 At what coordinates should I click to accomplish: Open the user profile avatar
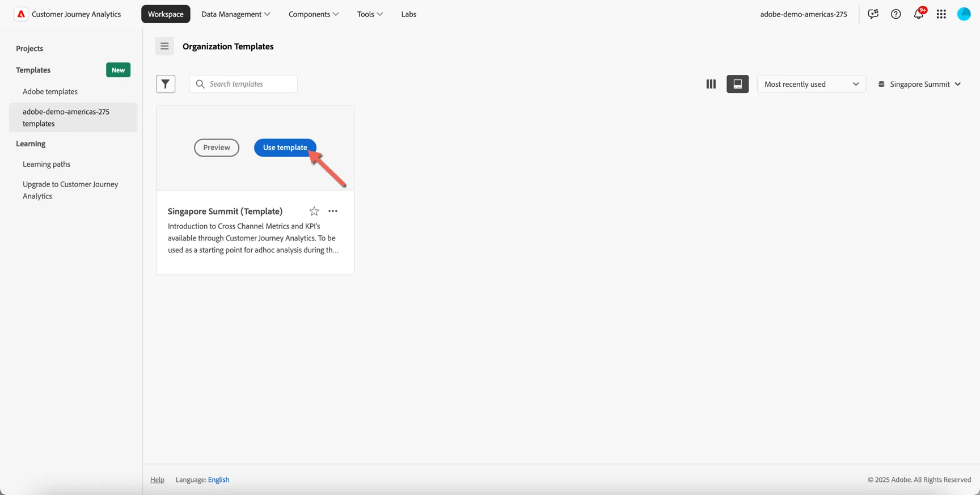coord(964,14)
